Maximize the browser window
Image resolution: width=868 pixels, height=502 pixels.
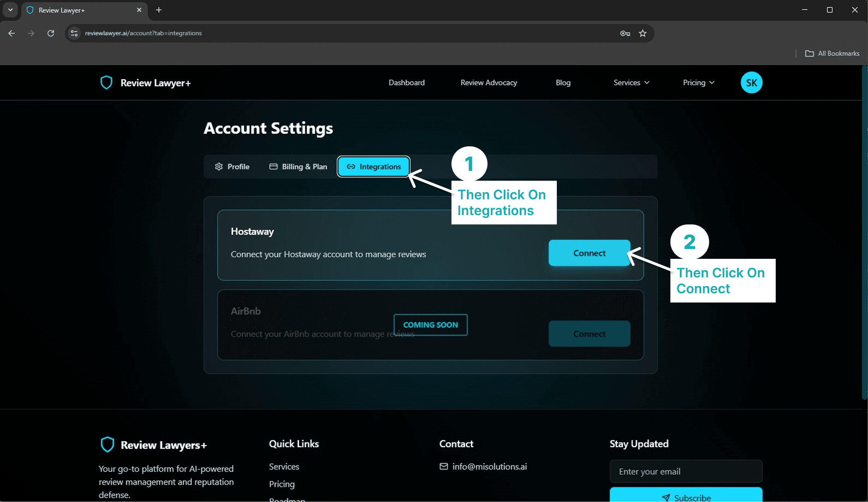830,10
